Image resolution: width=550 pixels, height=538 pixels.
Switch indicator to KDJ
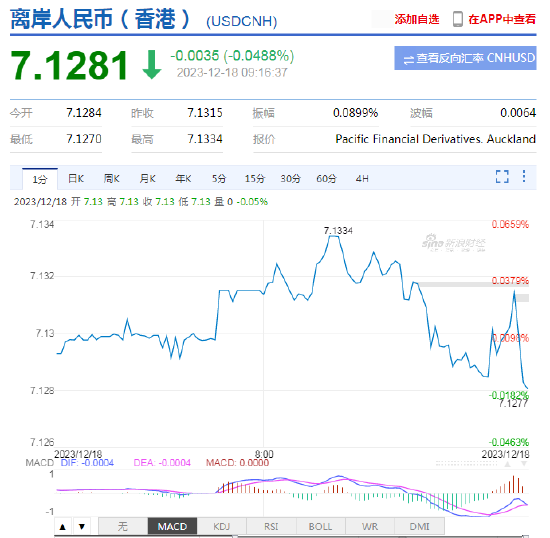click(x=222, y=526)
